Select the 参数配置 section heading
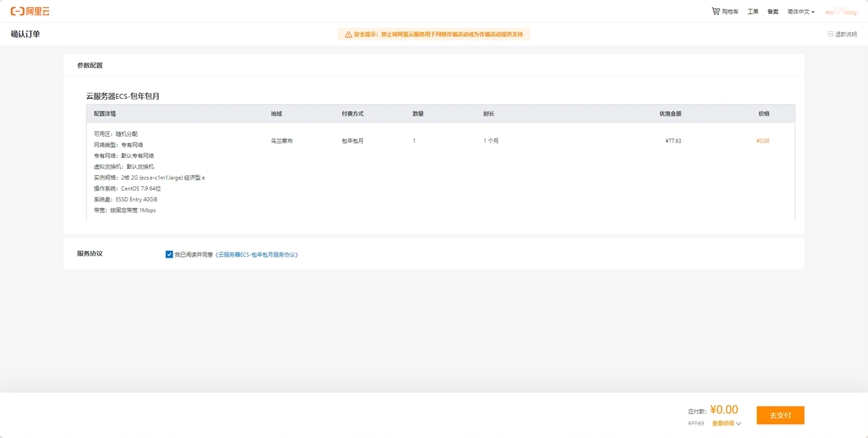The image size is (868, 438). [90, 65]
